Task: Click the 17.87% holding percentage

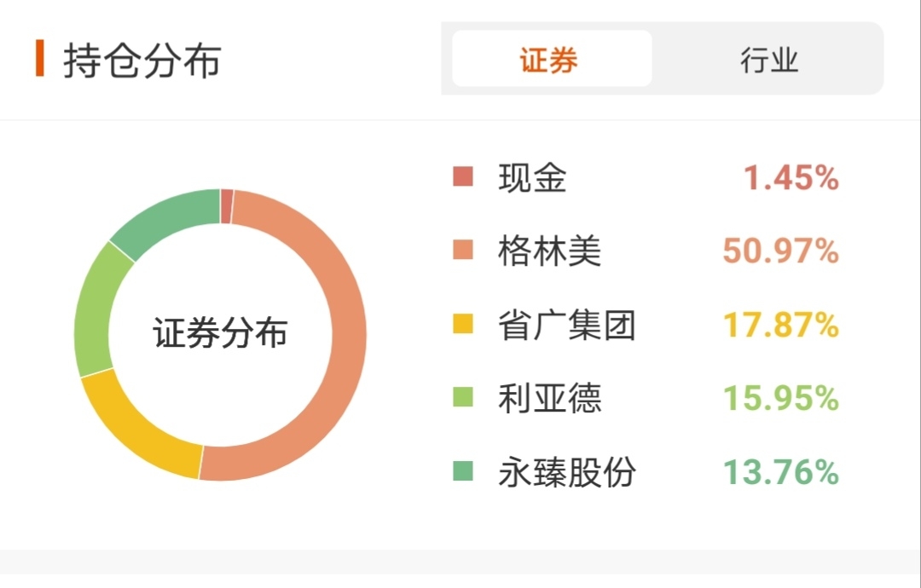Action: coord(780,325)
